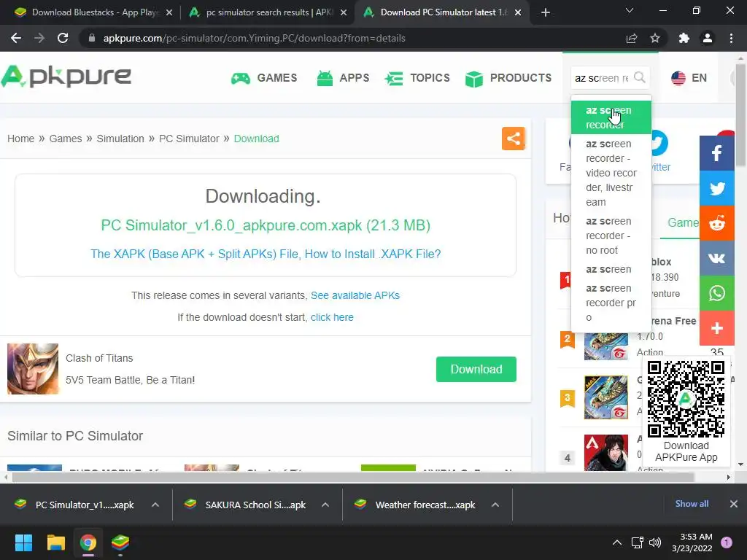Open BlueStacks from the taskbar

click(x=120, y=542)
